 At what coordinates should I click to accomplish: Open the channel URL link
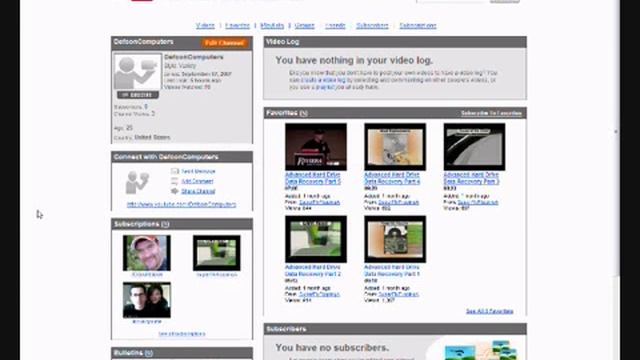(182, 204)
